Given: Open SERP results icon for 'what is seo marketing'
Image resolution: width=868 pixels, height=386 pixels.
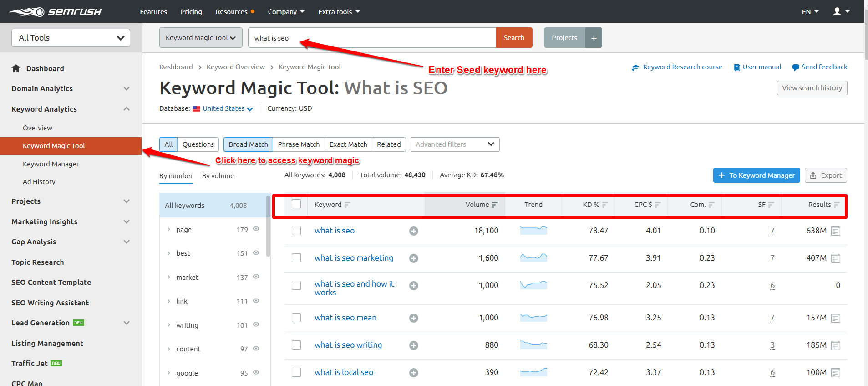Looking at the screenshot, I should click(835, 258).
